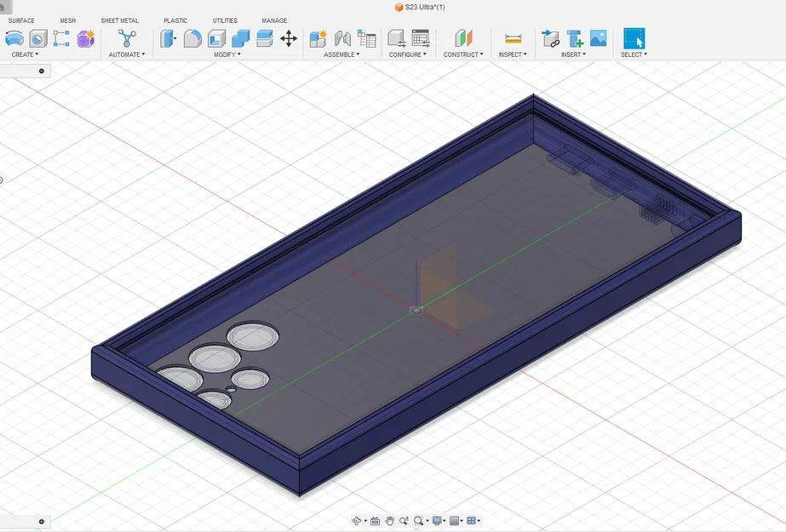Click the Zoom magnifier plus icon
This screenshot has width=786, height=532.
[x=404, y=521]
